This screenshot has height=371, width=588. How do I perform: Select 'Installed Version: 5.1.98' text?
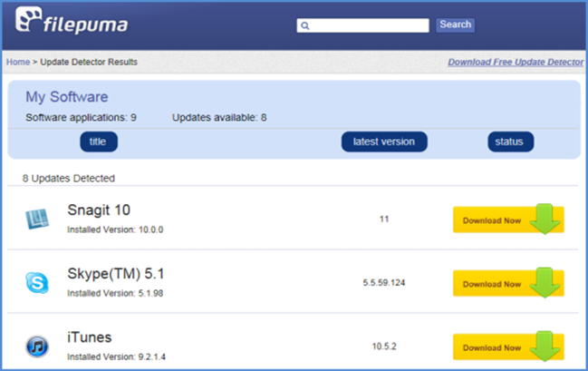115,293
